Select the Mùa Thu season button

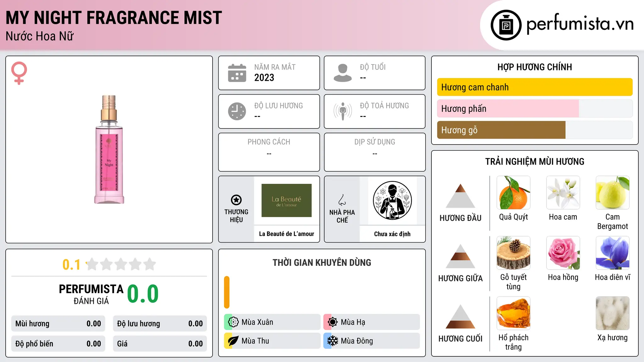[x=272, y=341]
